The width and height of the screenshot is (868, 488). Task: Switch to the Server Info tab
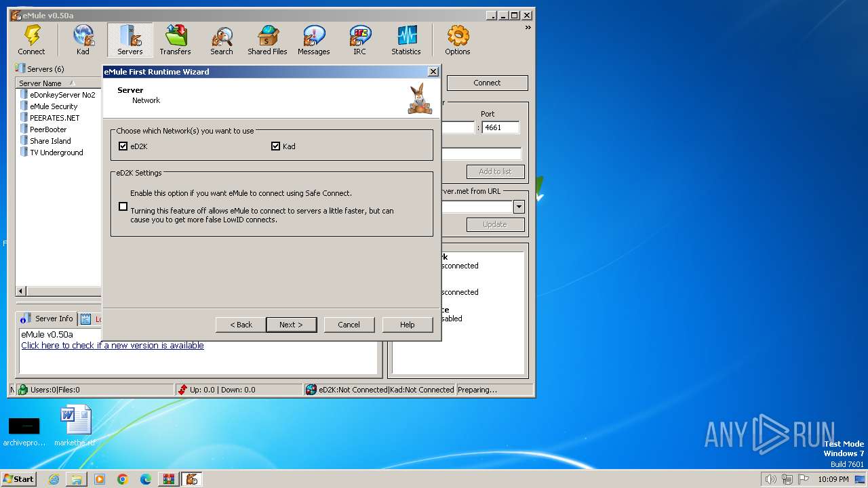(x=47, y=319)
